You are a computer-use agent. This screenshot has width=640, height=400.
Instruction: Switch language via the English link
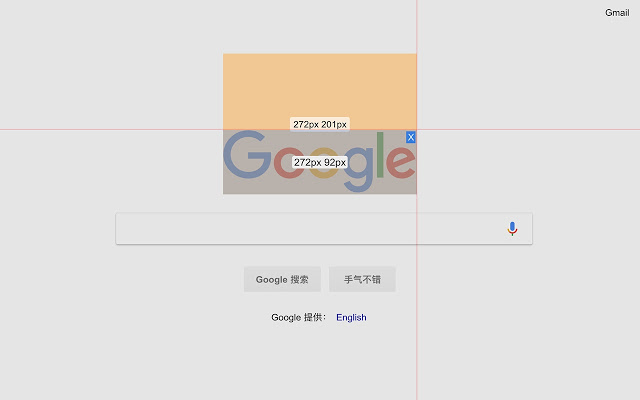pos(351,317)
